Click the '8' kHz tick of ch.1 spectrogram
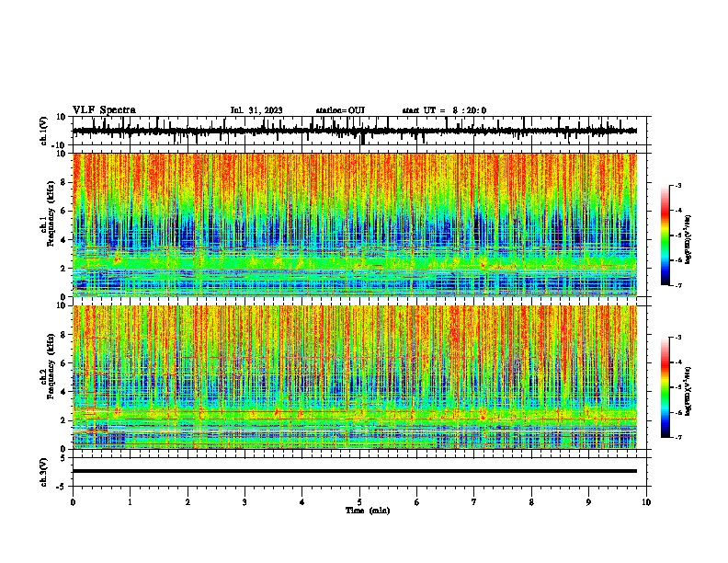 (64, 182)
